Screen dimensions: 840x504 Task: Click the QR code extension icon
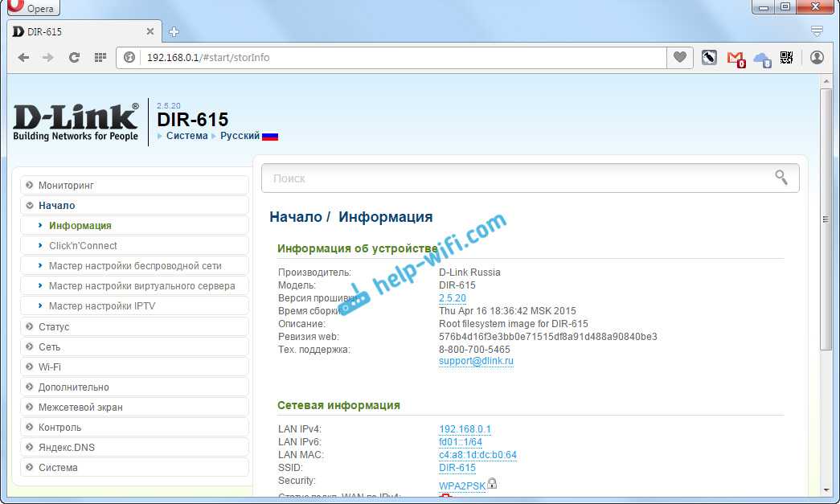click(x=786, y=57)
